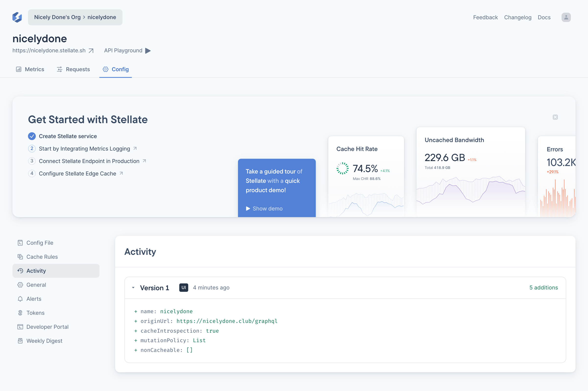The height and width of the screenshot is (391, 588).
Task: Click the nicelydone breadcrumb item
Action: (102, 17)
